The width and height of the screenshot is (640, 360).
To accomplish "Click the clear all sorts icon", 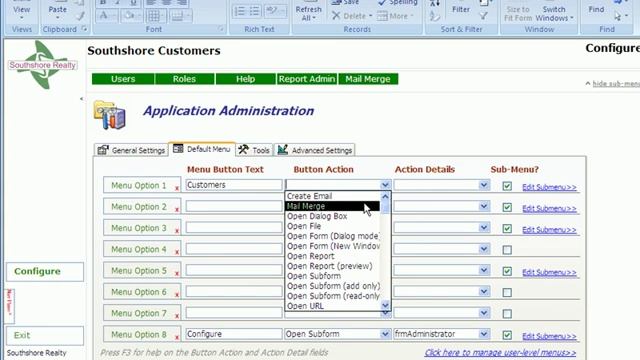I will click(435, 16).
